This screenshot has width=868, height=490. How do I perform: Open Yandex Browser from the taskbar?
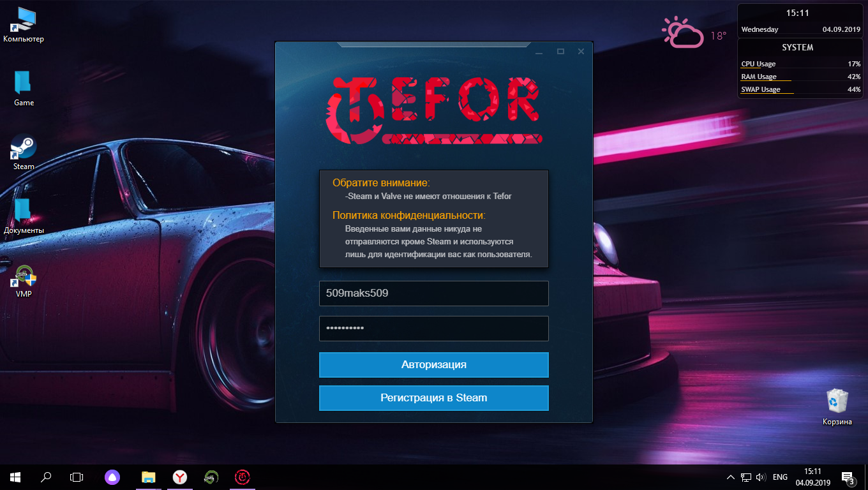[x=180, y=477]
